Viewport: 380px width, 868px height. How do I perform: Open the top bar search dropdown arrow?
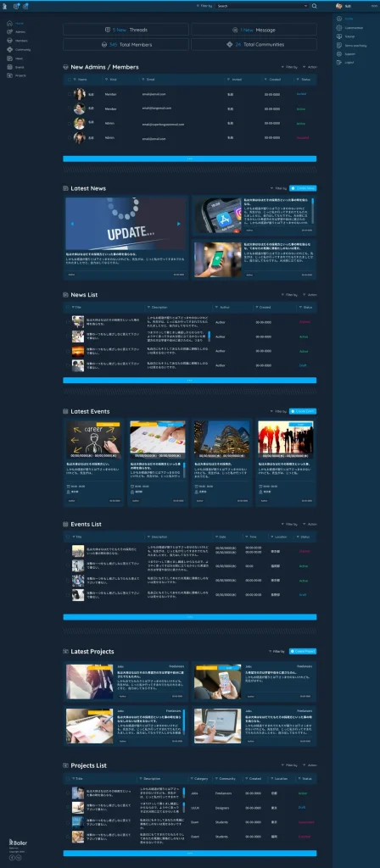tap(306, 6)
